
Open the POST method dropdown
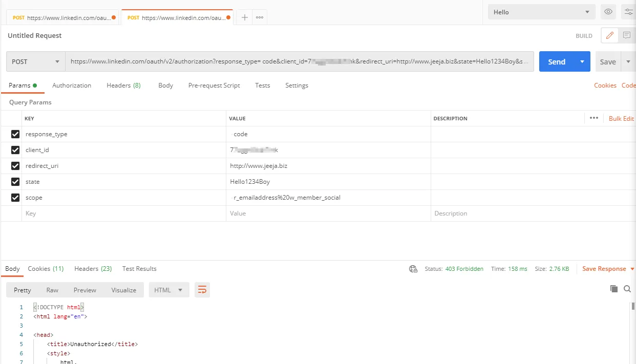tap(36, 61)
